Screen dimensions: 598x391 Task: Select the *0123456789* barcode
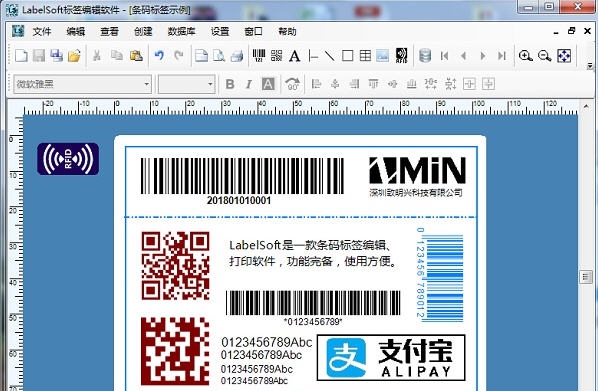pyautogui.click(x=313, y=308)
